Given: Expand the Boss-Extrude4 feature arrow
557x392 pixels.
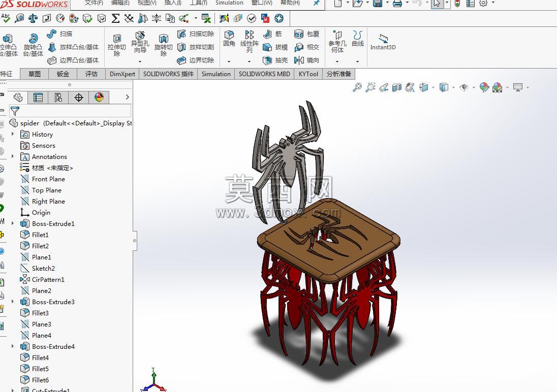Looking at the screenshot, I should [13, 346].
